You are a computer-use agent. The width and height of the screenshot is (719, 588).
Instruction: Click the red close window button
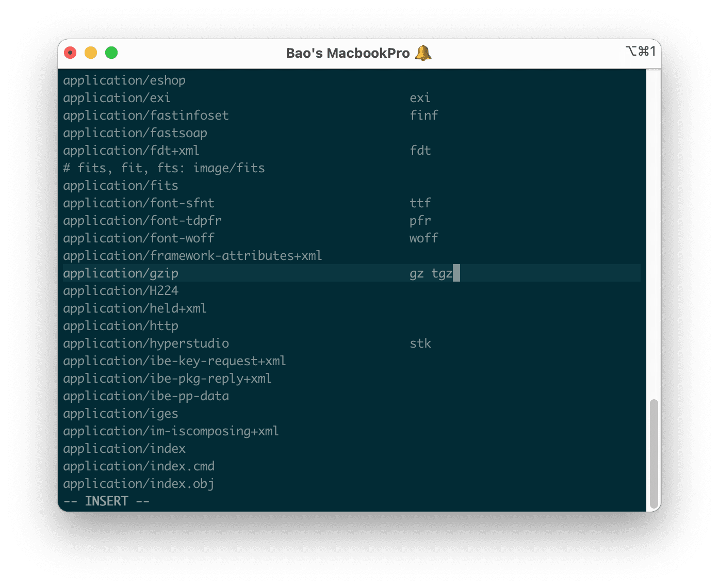point(70,53)
